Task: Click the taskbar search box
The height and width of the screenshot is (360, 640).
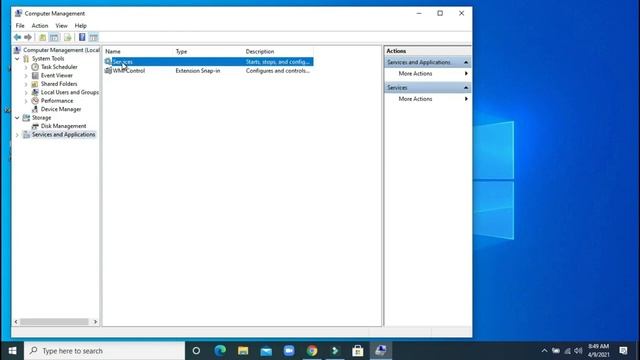Action: click(x=104, y=351)
